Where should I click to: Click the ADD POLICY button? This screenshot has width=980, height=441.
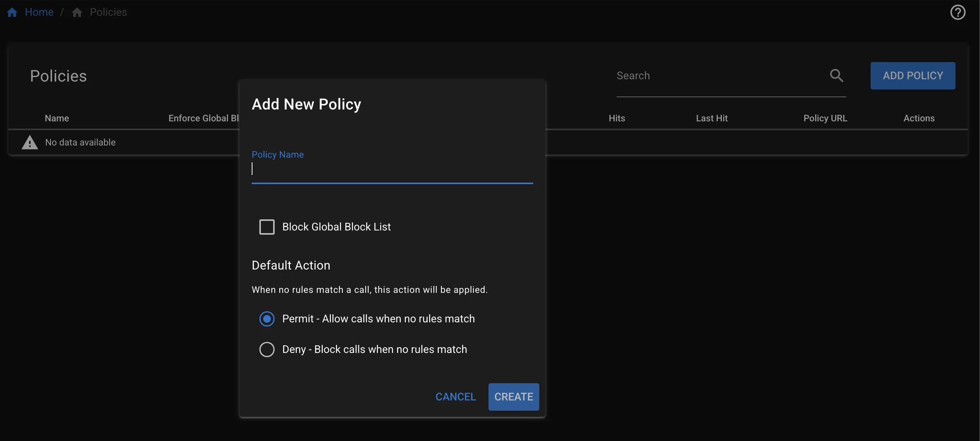coord(913,75)
